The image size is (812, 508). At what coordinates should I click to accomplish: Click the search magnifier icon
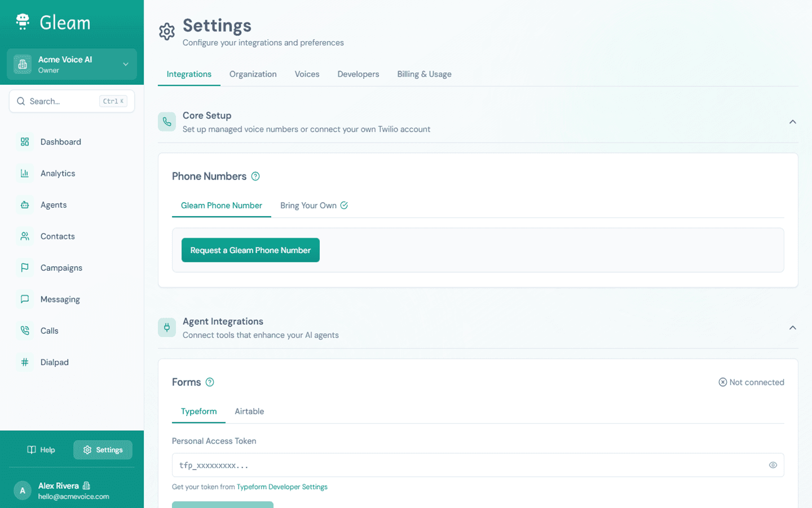click(21, 101)
